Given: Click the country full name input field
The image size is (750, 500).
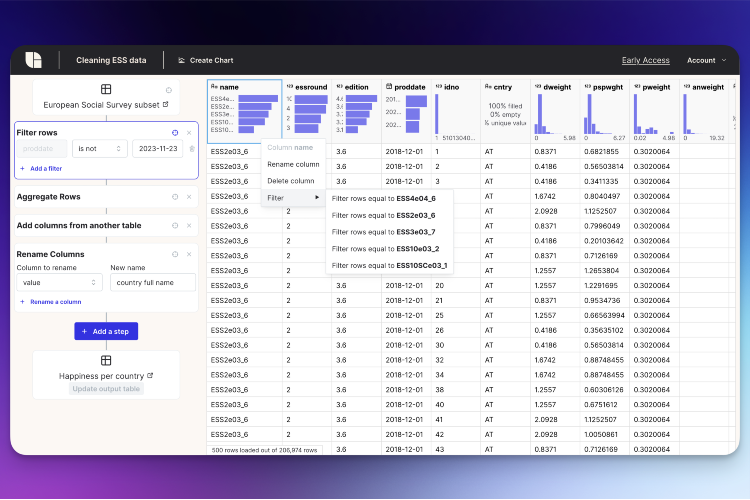Looking at the screenshot, I should click(153, 282).
